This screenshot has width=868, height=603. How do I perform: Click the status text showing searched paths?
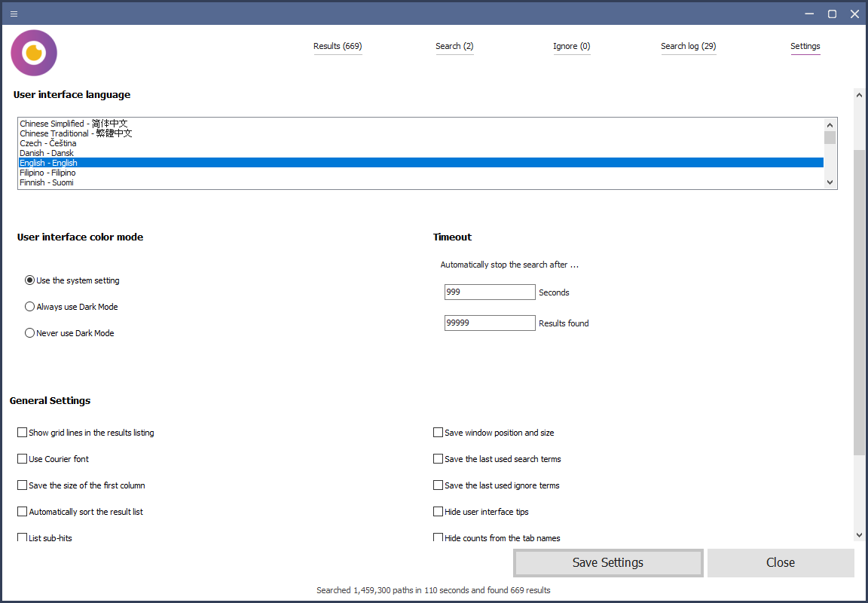433,590
